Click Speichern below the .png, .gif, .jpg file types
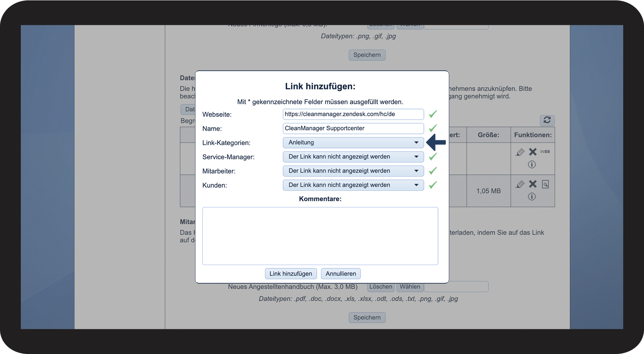This screenshot has height=354, width=644. coord(367,55)
